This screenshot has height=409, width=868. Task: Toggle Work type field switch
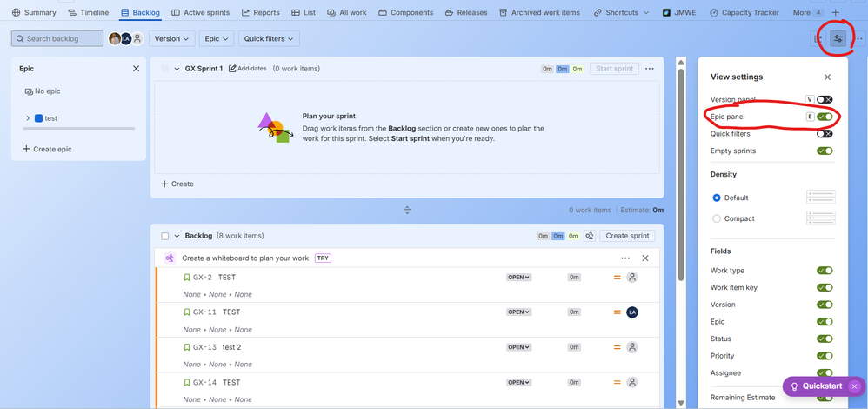[x=825, y=271]
